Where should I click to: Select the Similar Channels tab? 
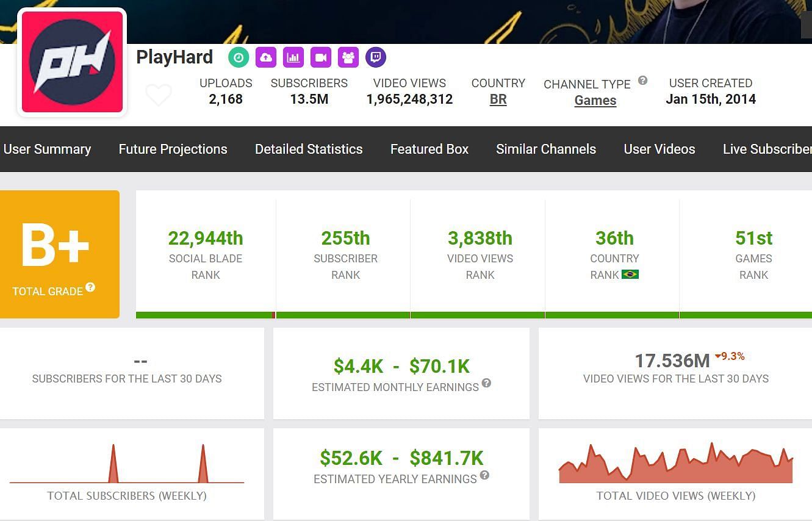[x=546, y=149]
